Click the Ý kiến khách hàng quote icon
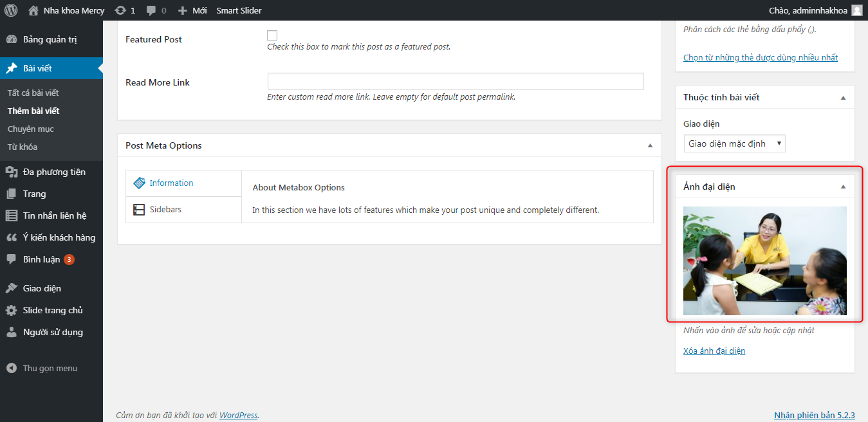Viewport: 868px width, 422px height. click(x=12, y=237)
